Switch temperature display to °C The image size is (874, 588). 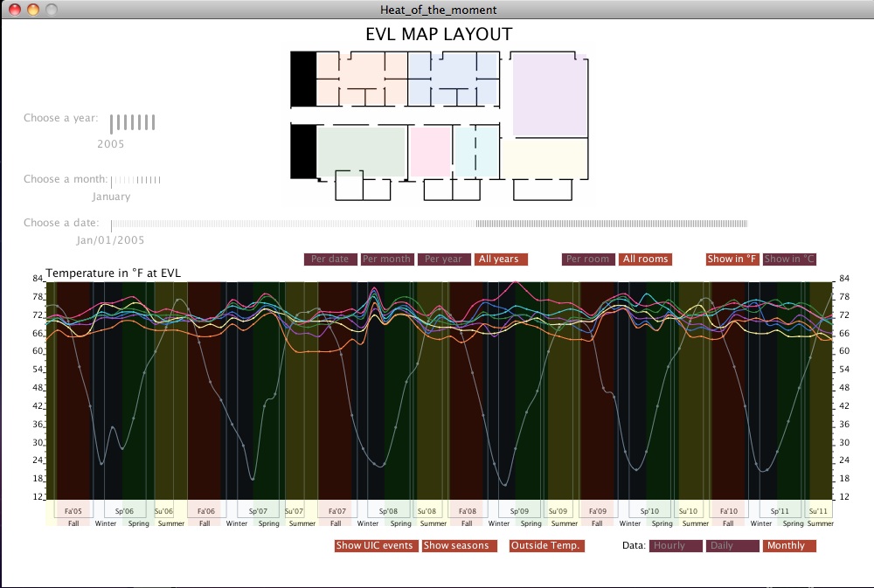(x=789, y=259)
